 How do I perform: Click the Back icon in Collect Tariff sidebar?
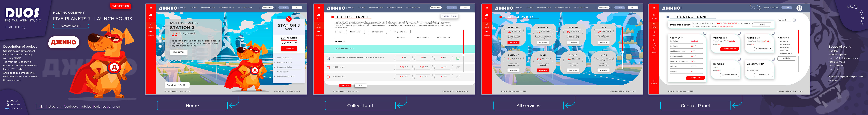(x=318, y=16)
